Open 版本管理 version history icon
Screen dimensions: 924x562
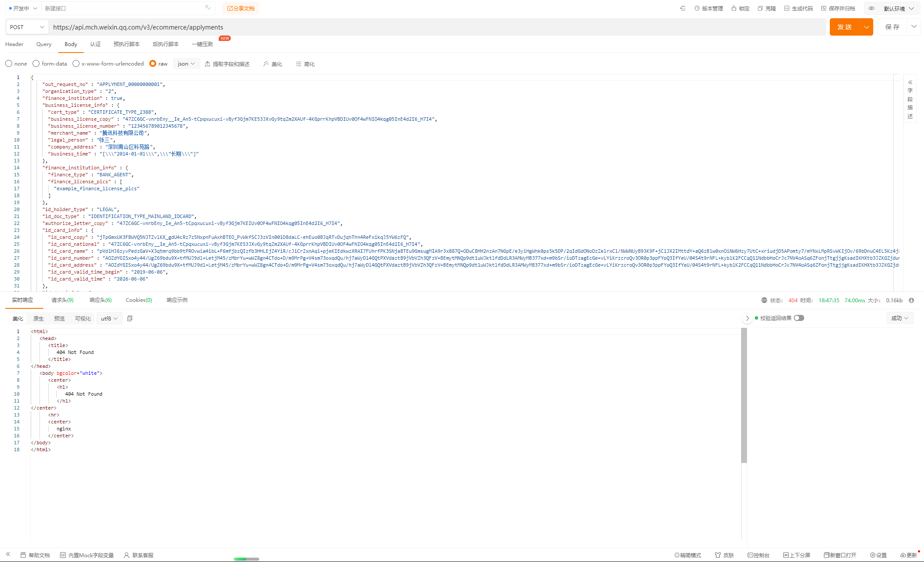697,8
